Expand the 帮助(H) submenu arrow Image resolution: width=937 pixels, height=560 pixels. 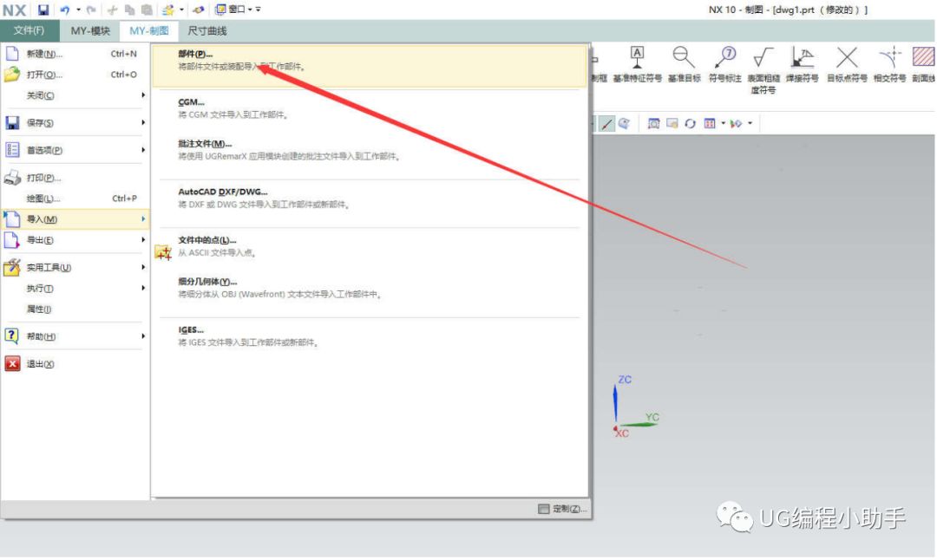click(143, 336)
